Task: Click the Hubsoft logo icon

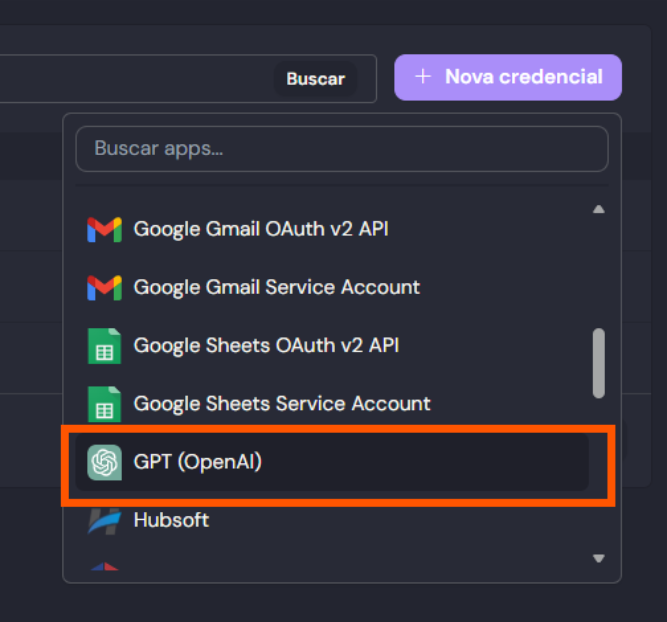Action: click(x=104, y=521)
